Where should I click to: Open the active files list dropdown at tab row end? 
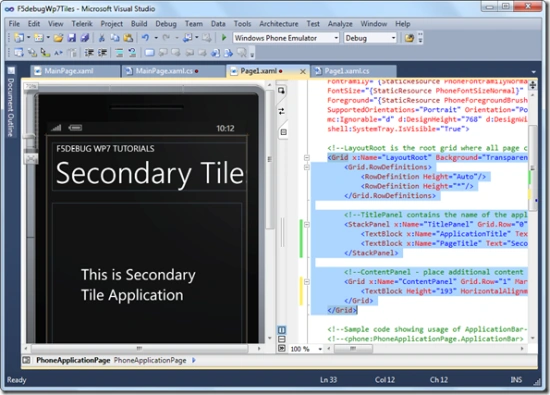(533, 72)
